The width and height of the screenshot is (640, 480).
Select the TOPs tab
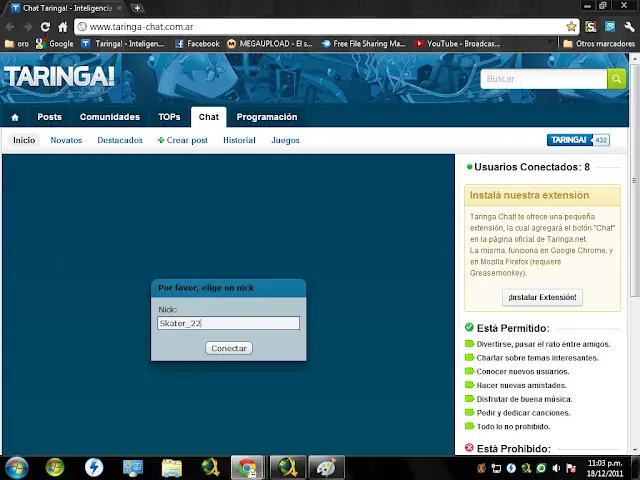[x=169, y=117]
